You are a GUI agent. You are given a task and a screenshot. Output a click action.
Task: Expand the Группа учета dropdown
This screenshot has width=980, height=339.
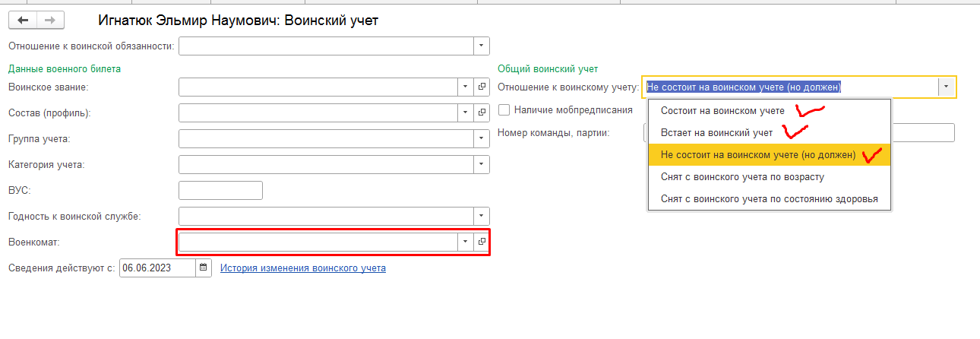point(481,139)
